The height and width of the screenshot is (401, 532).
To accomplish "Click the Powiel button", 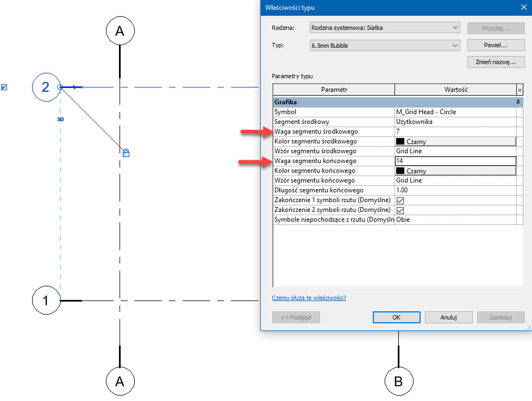I will tap(495, 45).
